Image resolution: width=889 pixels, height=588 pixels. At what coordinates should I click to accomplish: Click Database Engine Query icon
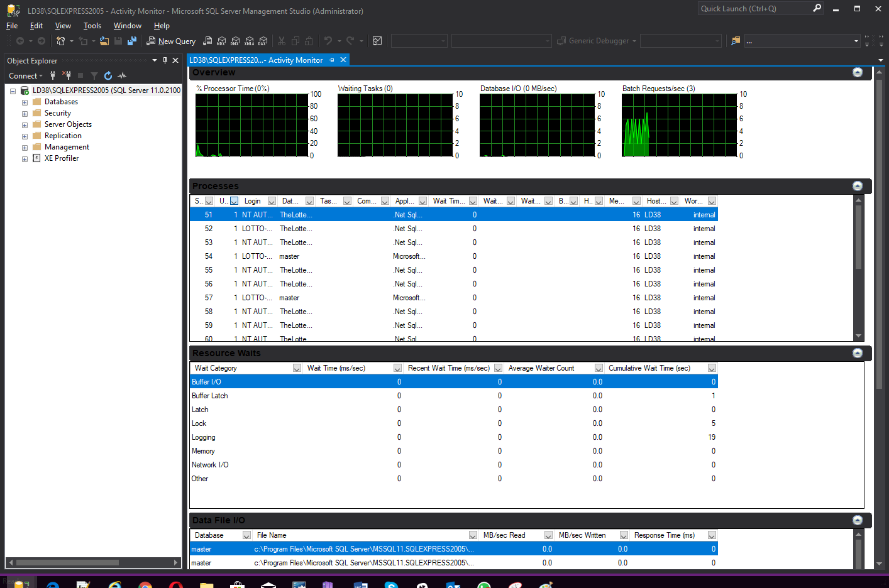(207, 41)
